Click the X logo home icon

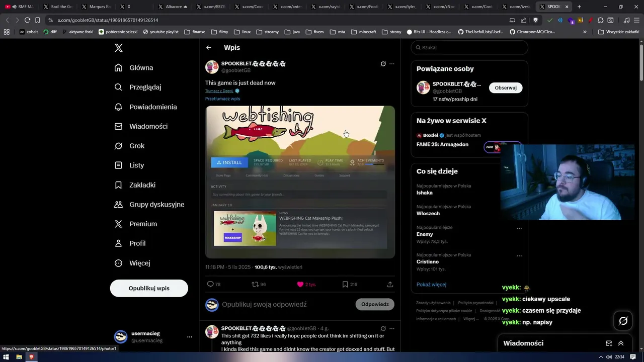pyautogui.click(x=119, y=48)
